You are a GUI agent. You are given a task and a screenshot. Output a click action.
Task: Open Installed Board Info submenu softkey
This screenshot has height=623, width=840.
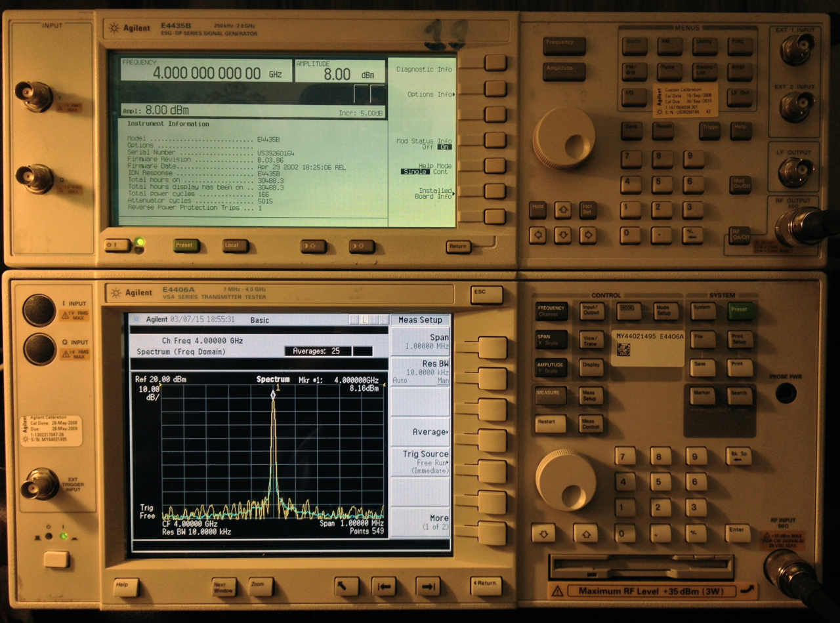pos(495,191)
